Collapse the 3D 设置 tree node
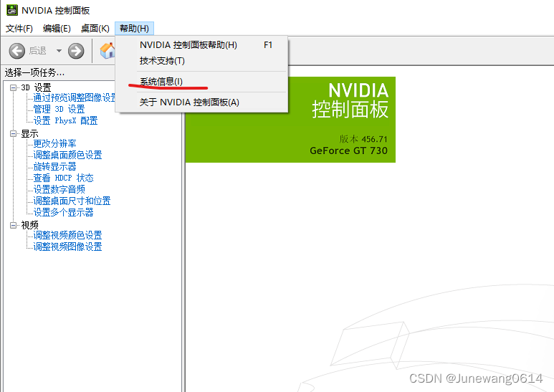The height and width of the screenshot is (392, 554). coord(14,87)
